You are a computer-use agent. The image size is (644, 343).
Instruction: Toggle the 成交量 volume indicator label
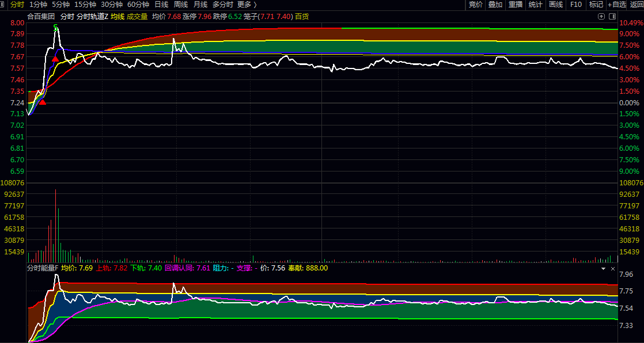click(137, 17)
